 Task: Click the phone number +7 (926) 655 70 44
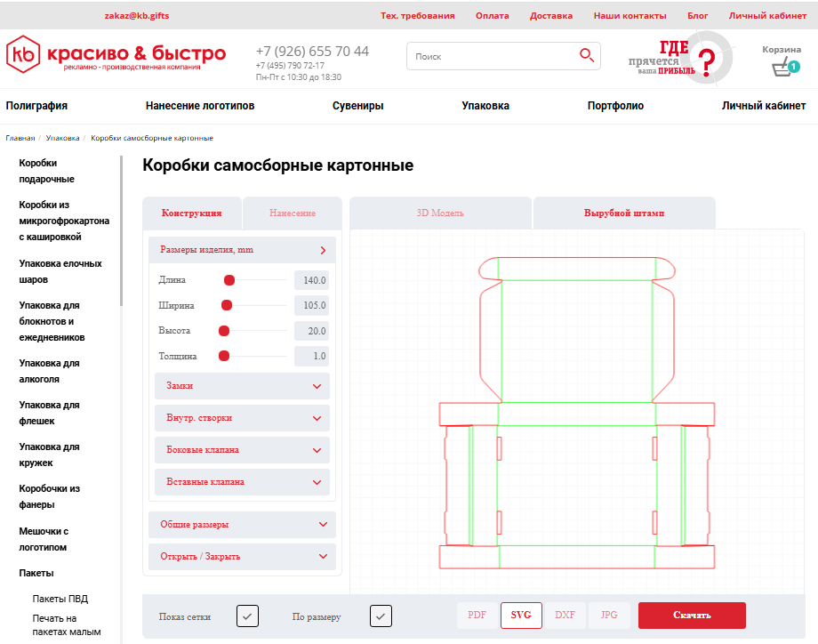click(x=312, y=51)
